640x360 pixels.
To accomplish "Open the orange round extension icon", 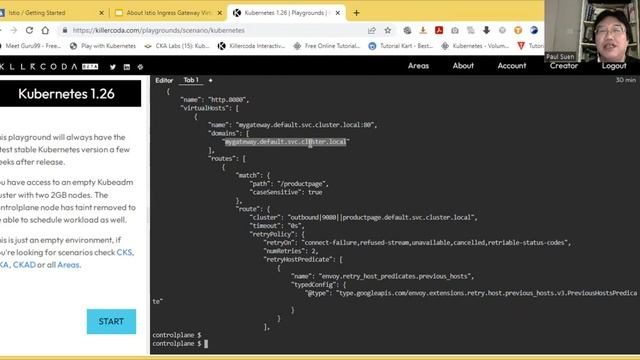I will tap(518, 30).
